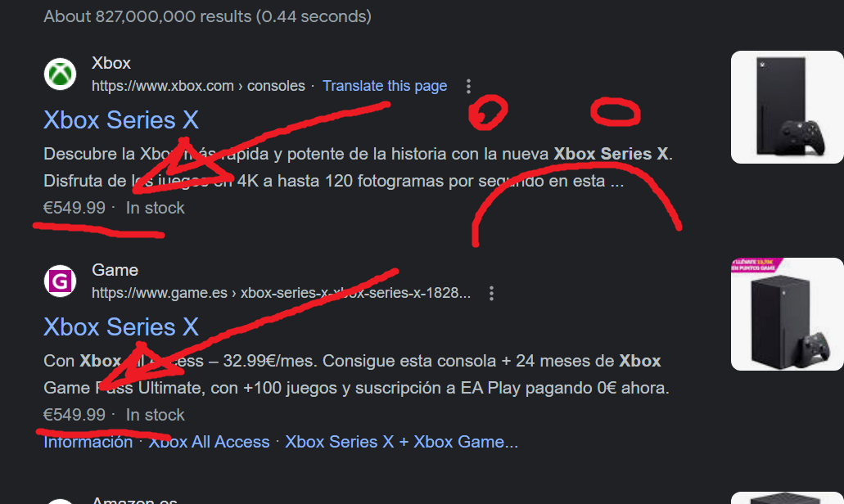This screenshot has width=844, height=504.
Task: Open the Información sitelink
Action: click(x=88, y=442)
